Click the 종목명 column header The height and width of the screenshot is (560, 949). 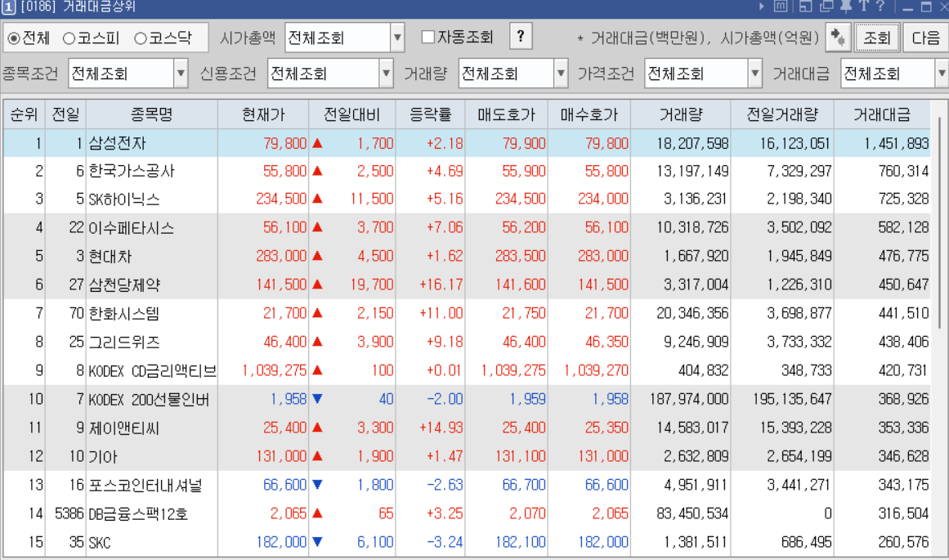point(152,114)
